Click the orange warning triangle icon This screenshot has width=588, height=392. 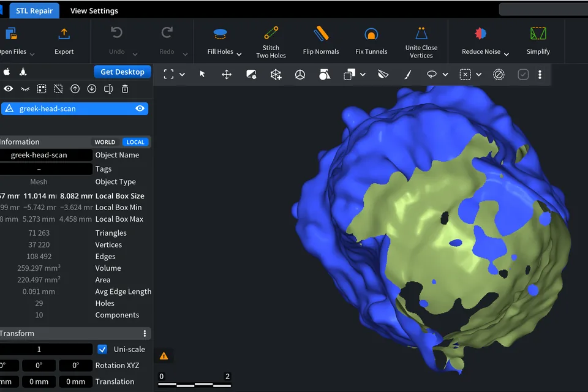(x=164, y=356)
